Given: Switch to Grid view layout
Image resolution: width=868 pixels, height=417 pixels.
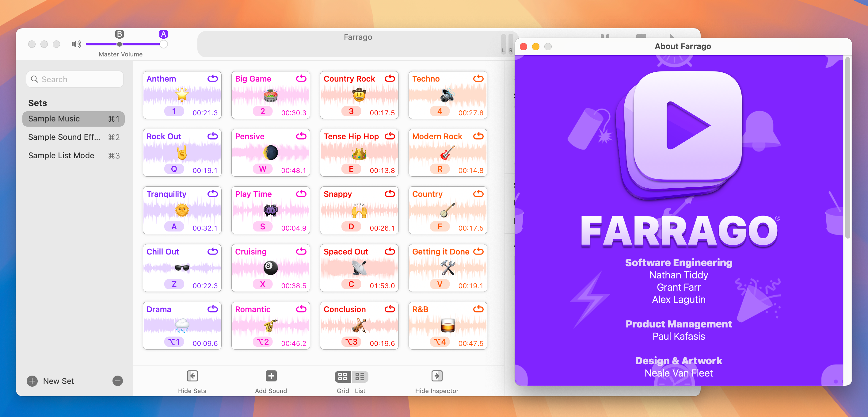Looking at the screenshot, I should (341, 377).
